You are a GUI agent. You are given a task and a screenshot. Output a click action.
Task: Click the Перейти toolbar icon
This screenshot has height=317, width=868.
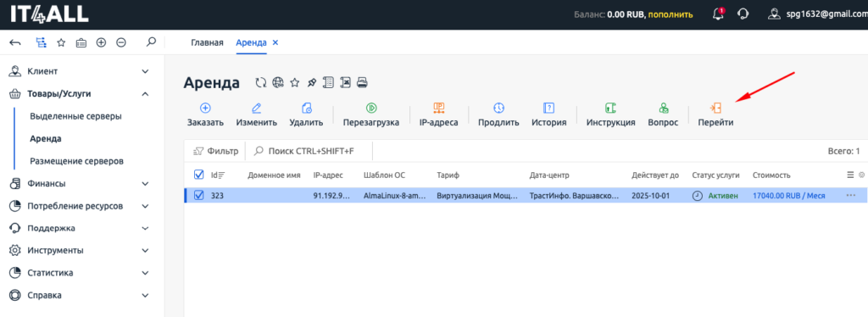(715, 108)
